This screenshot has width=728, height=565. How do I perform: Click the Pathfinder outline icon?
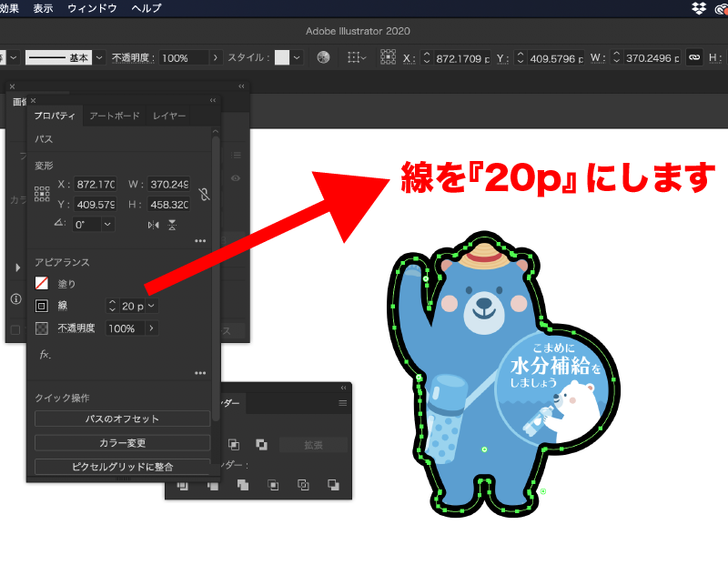(303, 485)
